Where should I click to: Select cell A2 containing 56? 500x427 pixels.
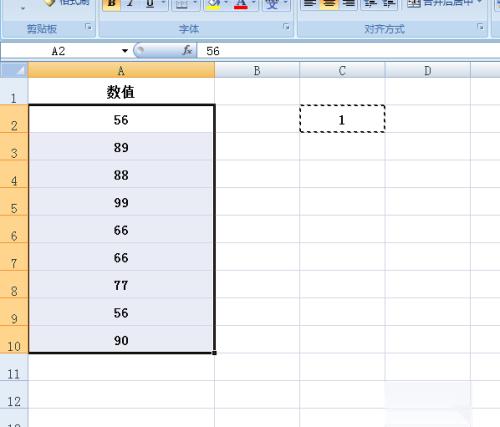pos(121,119)
